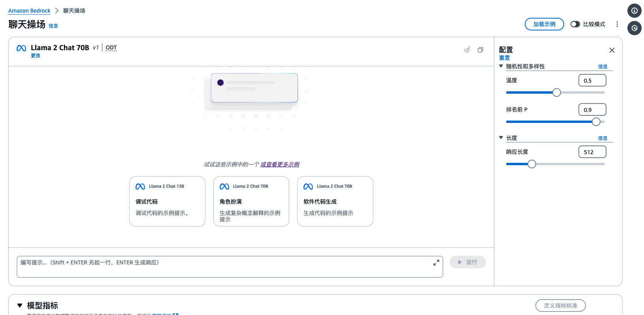The width and height of the screenshot is (644, 315).
Task: Open the 或查看更多示例 link
Action: pos(280,164)
